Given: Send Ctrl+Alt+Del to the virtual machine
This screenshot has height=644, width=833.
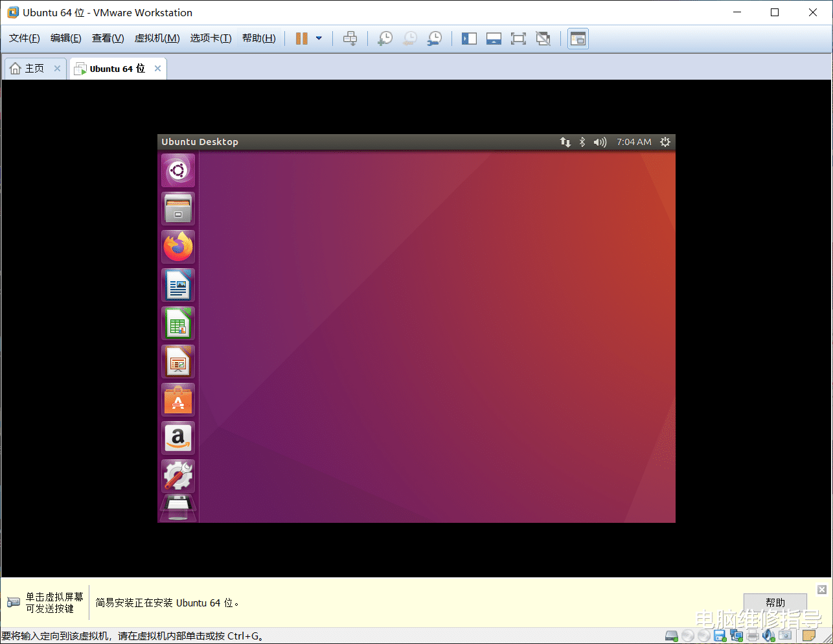Looking at the screenshot, I should coord(350,38).
